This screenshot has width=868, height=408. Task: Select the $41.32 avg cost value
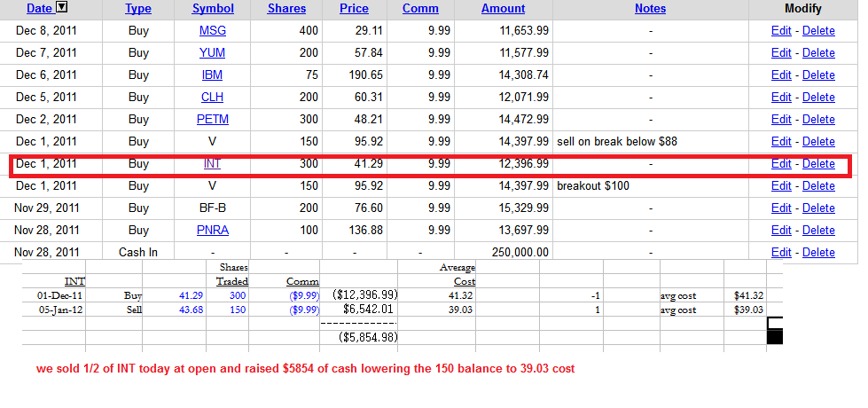[748, 295]
